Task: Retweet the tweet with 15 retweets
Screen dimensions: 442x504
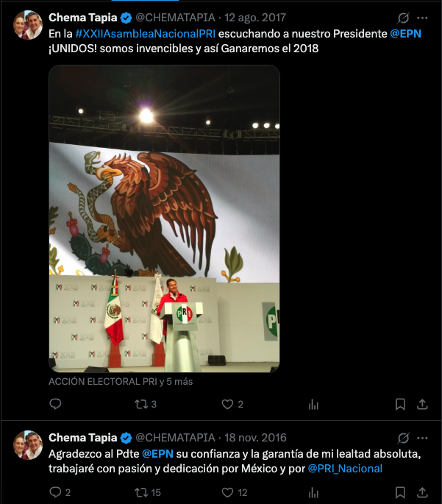Action: tap(147, 492)
